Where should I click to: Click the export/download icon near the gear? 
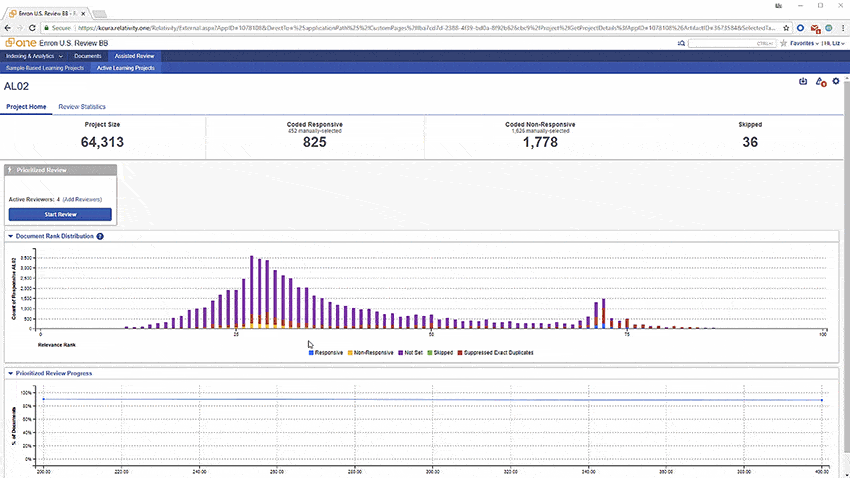[802, 81]
